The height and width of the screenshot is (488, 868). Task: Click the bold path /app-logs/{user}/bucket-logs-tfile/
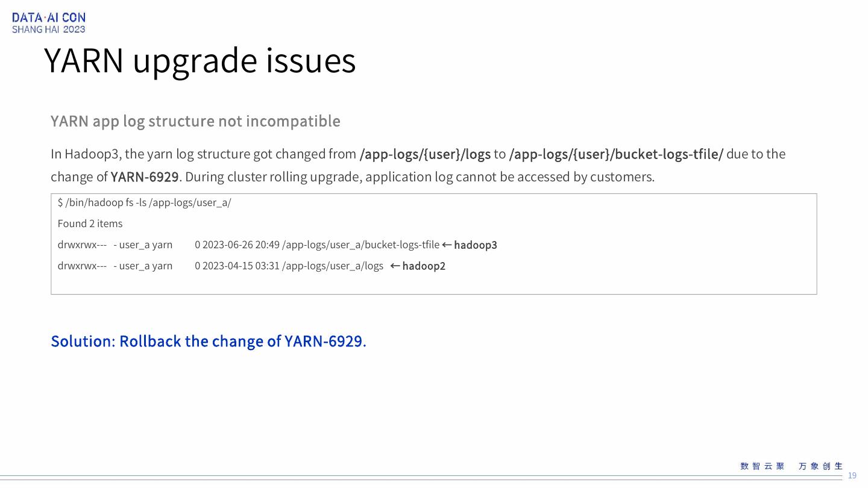pyautogui.click(x=615, y=154)
